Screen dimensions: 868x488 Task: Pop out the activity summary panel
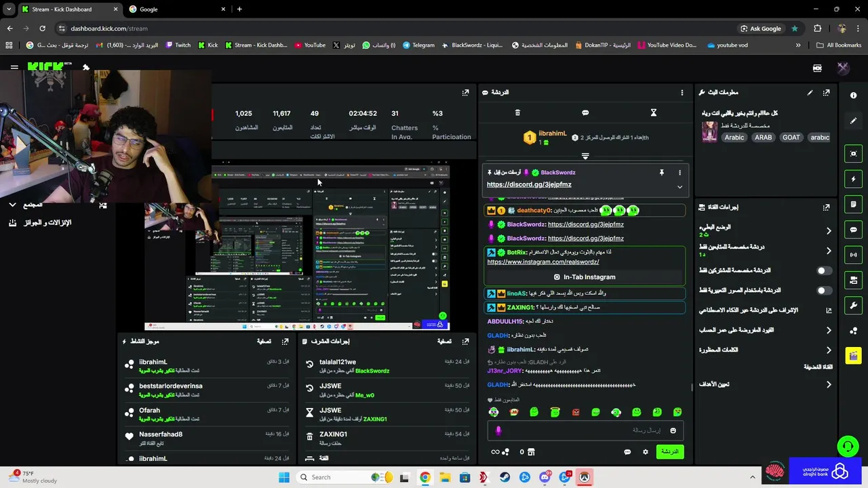point(285,342)
